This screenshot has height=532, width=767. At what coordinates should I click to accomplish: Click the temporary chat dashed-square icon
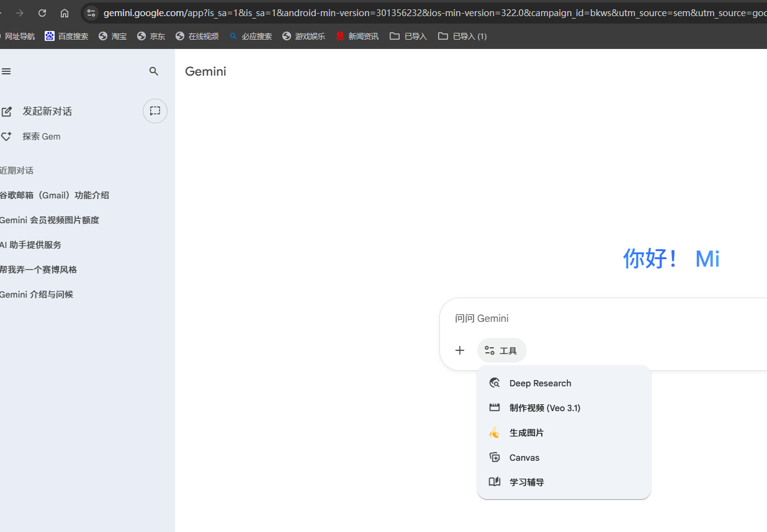pyautogui.click(x=155, y=111)
